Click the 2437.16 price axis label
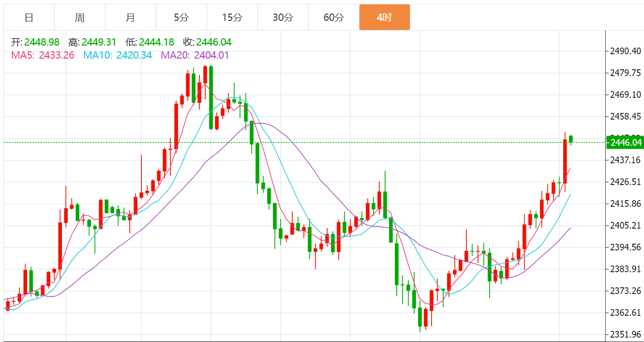This screenshot has width=644, height=342. click(625, 160)
